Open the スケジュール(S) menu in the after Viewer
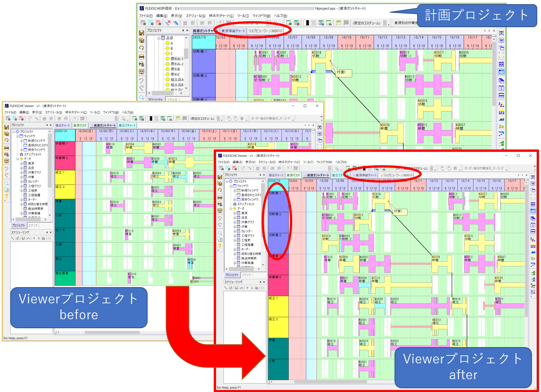The width and height of the screenshot is (541, 392). click(x=267, y=162)
